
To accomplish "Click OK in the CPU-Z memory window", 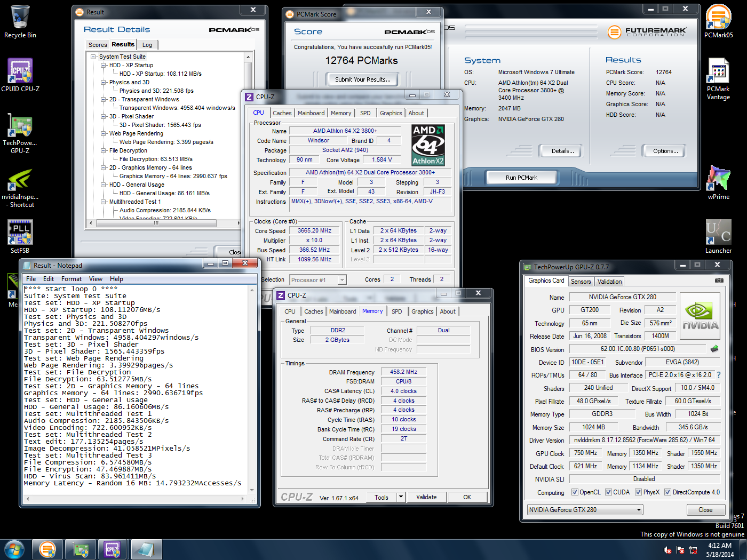I will pyautogui.click(x=467, y=497).
